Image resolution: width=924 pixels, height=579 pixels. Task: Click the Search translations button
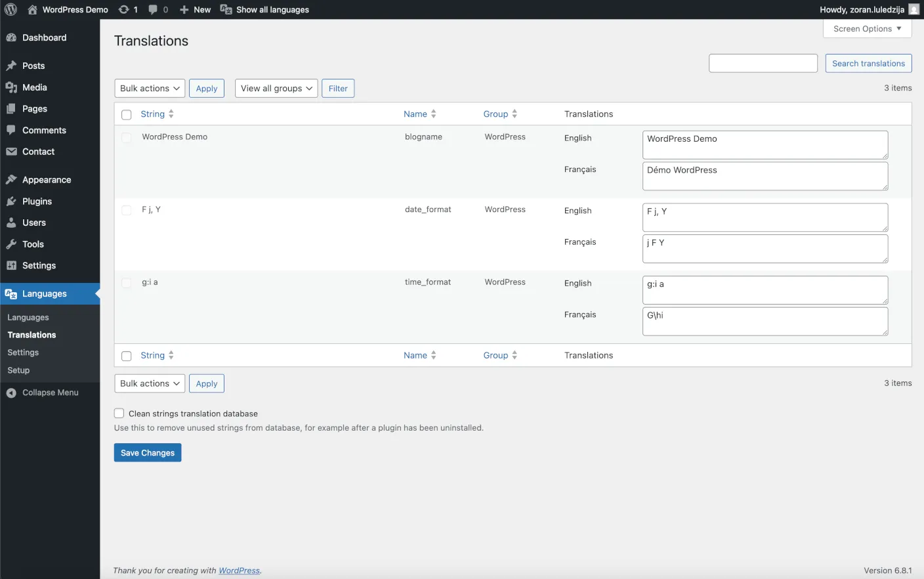tap(868, 64)
